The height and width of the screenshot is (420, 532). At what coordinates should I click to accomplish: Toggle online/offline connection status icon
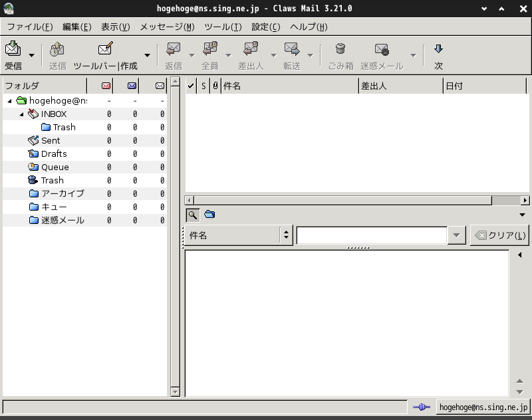pyautogui.click(x=422, y=407)
